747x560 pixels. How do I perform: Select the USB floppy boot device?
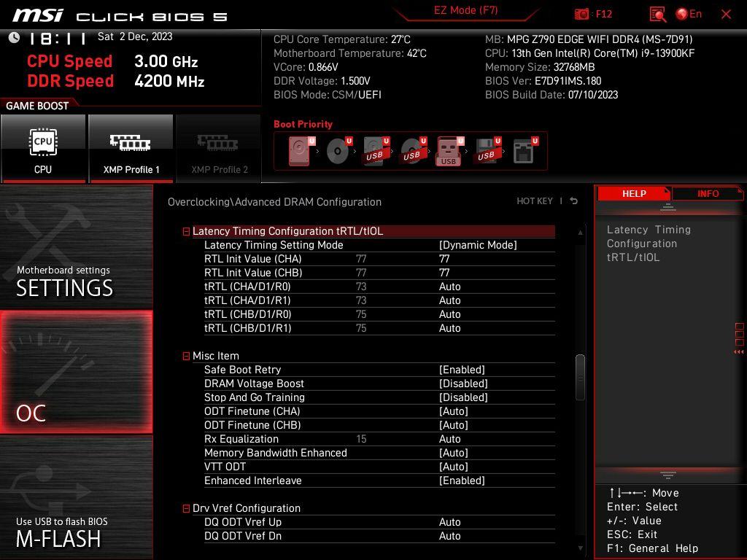(487, 151)
